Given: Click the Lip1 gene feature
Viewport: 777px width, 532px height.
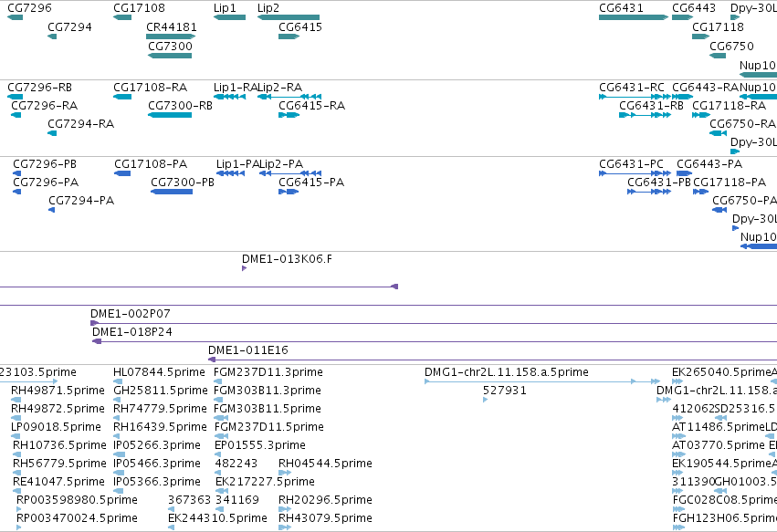Looking at the screenshot, I should pos(229,17).
